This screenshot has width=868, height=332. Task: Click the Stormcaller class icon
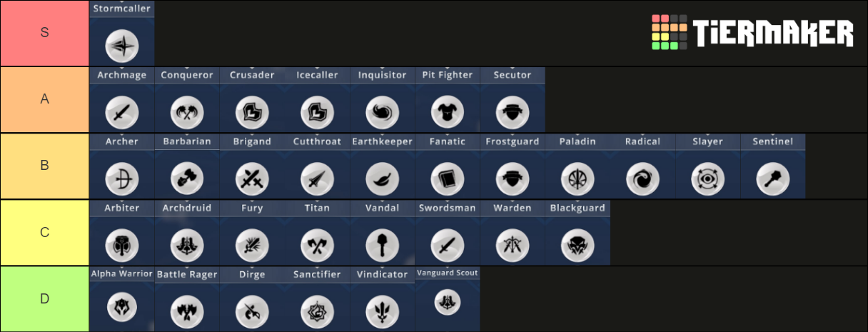click(121, 46)
